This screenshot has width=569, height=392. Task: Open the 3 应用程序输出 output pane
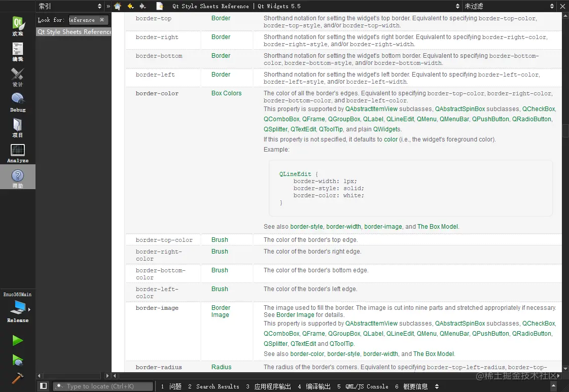[x=269, y=386]
